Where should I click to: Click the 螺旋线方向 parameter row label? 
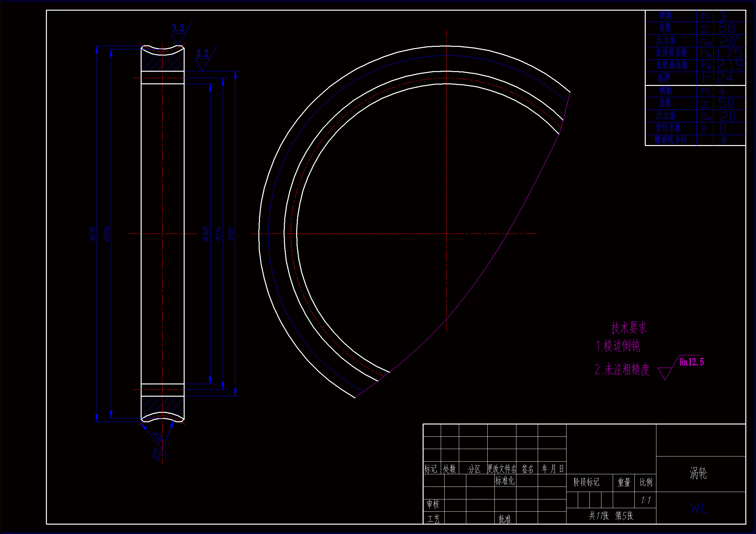pos(670,140)
